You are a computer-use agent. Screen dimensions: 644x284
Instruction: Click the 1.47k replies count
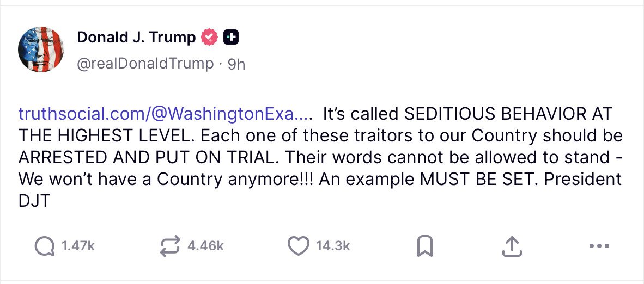coord(78,246)
